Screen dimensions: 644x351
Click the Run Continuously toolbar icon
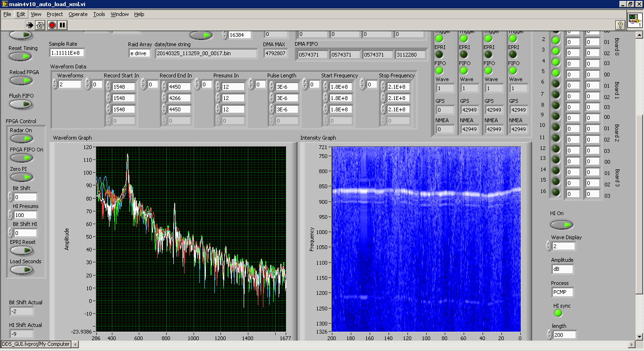[40, 25]
